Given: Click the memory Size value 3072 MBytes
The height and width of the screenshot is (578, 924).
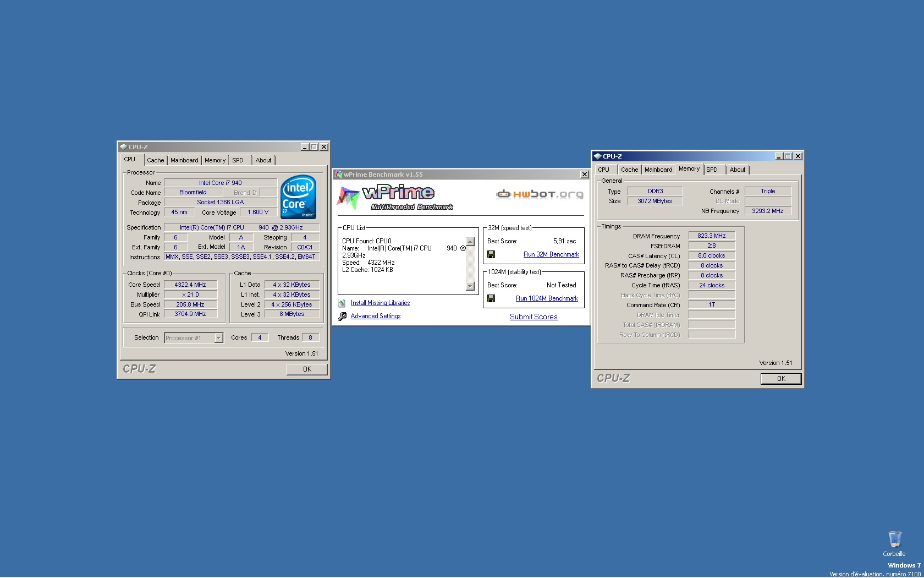Looking at the screenshot, I should [x=655, y=201].
